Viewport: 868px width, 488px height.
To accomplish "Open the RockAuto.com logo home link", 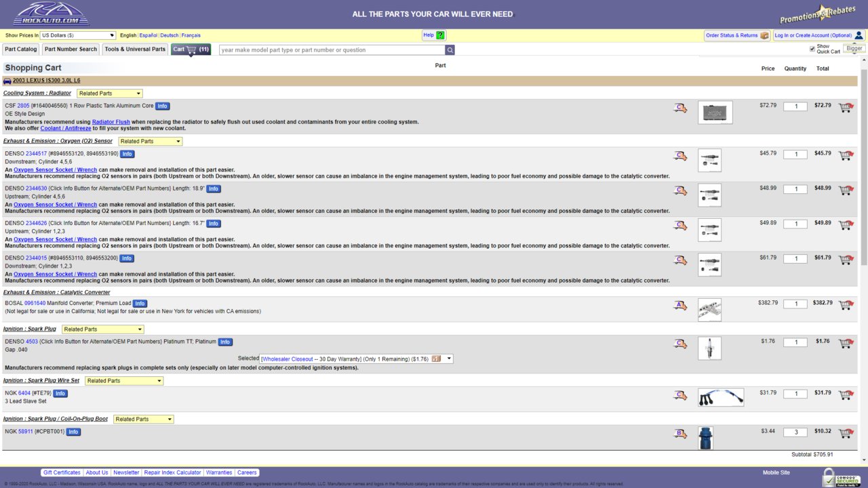I will 51,14.
